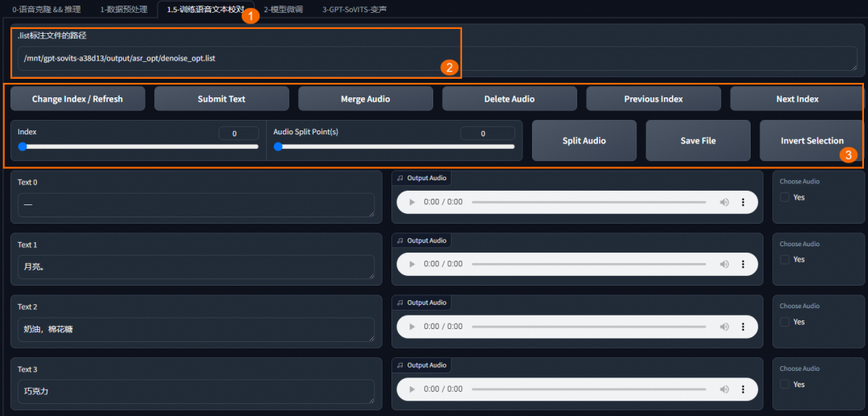The image size is (868, 416).
Task: Play the Text 0 output audio
Action: (411, 202)
